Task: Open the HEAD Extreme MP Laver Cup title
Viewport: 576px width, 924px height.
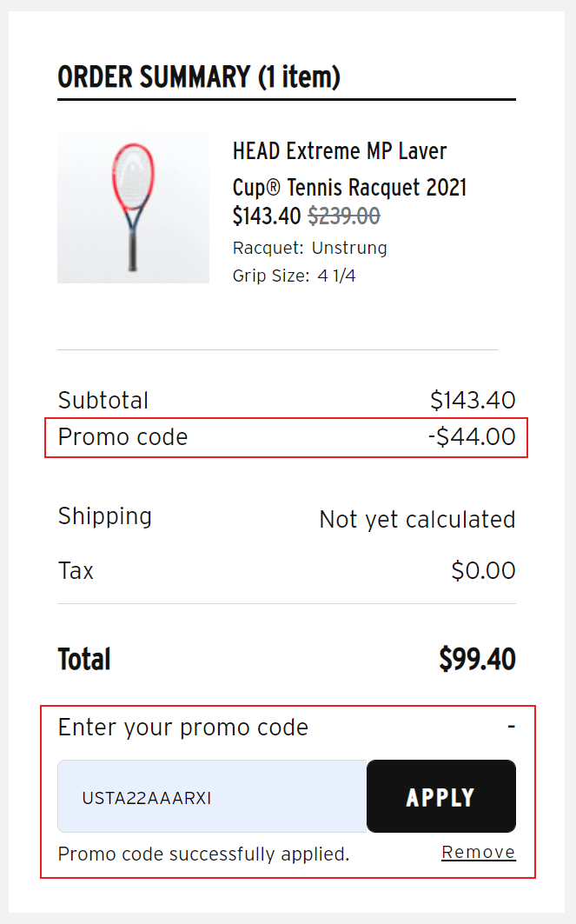Action: coord(349,169)
